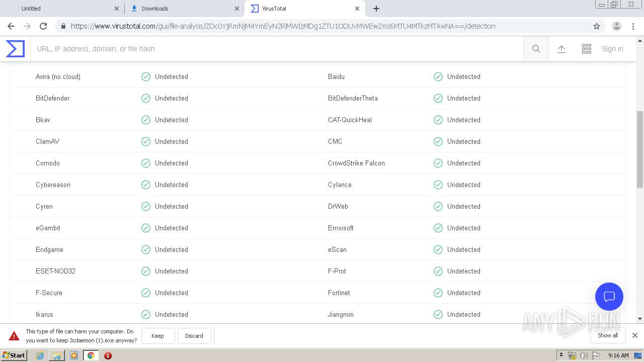Open Internet Explorer from taskbar
This screenshot has height=362, width=644.
(x=40, y=355)
